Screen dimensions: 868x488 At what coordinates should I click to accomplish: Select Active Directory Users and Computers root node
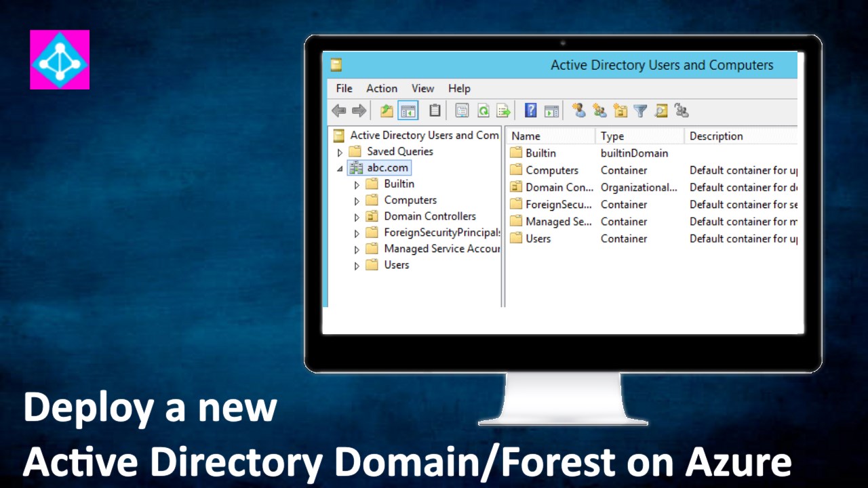pyautogui.click(x=416, y=136)
